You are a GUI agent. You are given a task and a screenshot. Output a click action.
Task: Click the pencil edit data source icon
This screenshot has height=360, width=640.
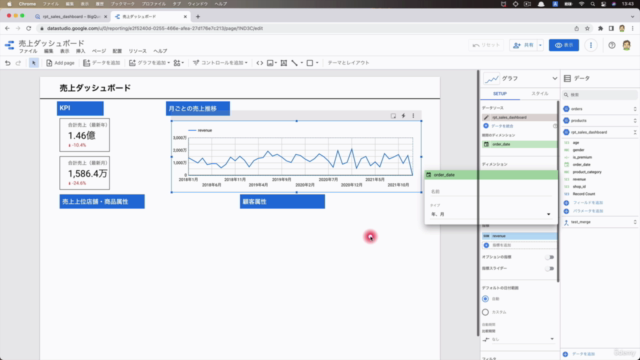(x=486, y=118)
